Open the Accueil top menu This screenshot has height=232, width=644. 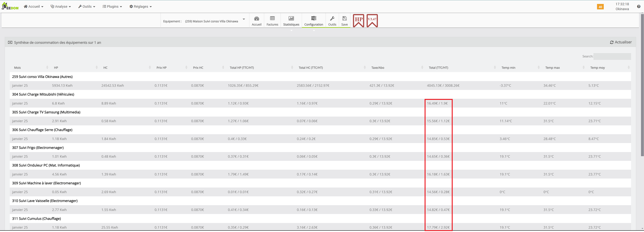[34, 7]
